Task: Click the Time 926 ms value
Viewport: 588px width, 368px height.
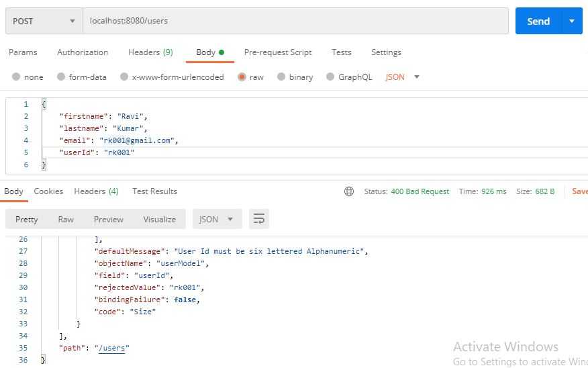Action: [x=493, y=191]
